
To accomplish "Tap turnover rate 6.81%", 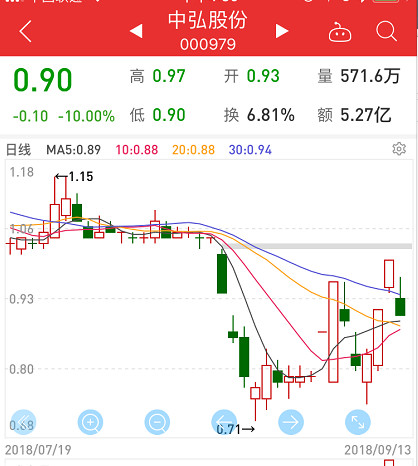I will point(271,115).
